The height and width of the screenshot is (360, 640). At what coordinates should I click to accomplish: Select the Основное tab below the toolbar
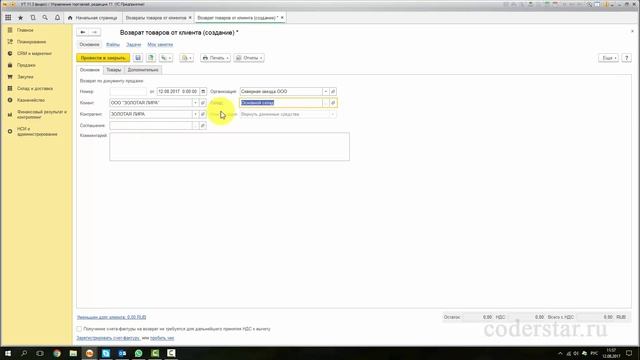(89, 70)
